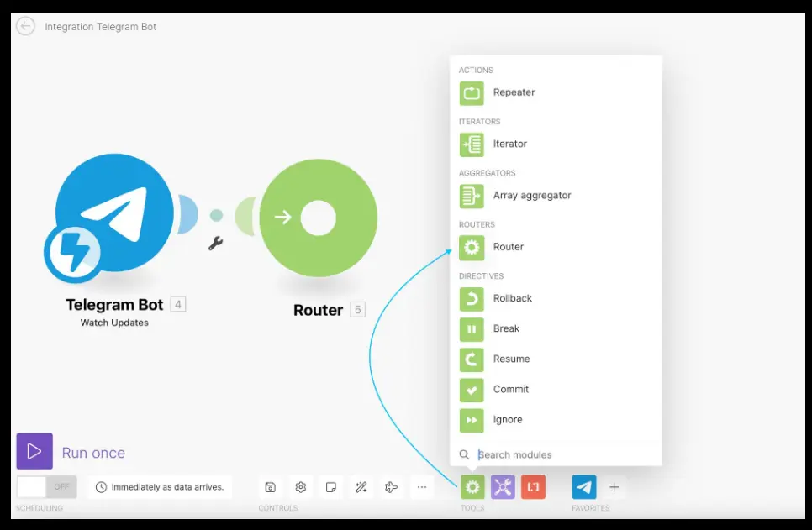This screenshot has width=812, height=530.
Task: Open schedule setting Immediately as data arrives
Action: point(160,487)
